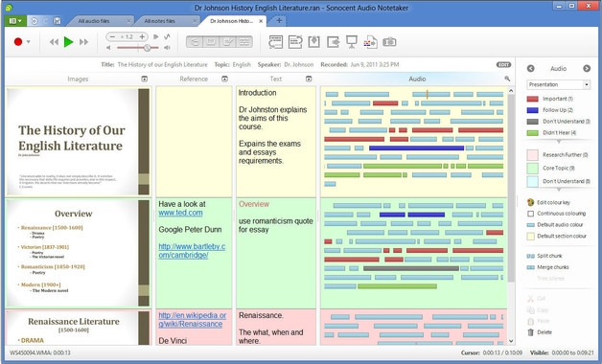
Task: Fast forward with the double-right arrows
Action: 83,42
